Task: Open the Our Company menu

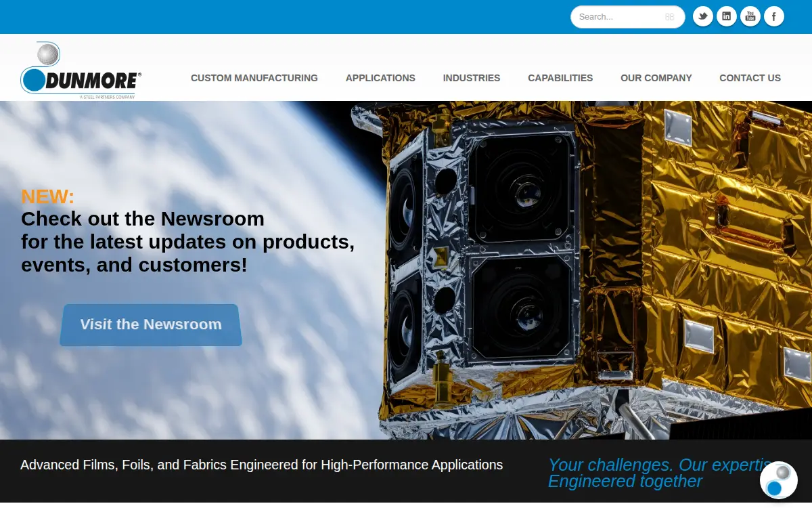Action: [x=656, y=78]
